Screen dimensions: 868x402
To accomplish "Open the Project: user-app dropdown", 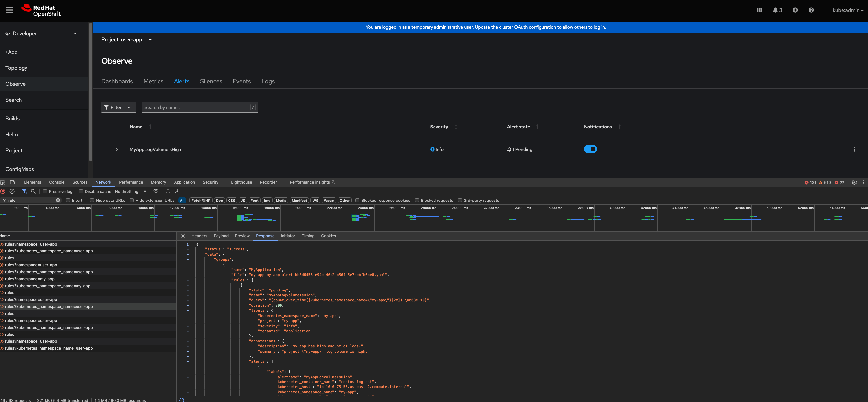I will pos(127,40).
